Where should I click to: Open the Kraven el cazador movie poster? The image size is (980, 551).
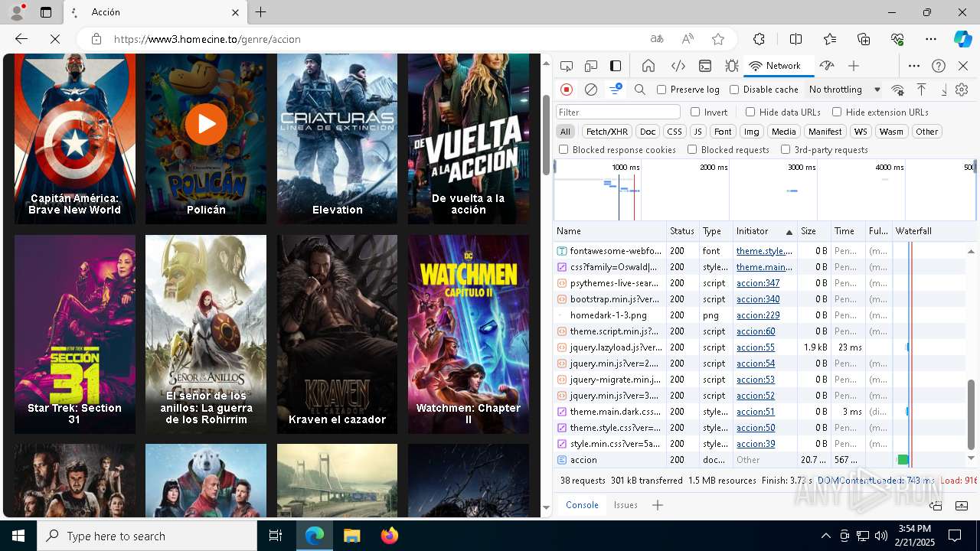click(x=337, y=334)
